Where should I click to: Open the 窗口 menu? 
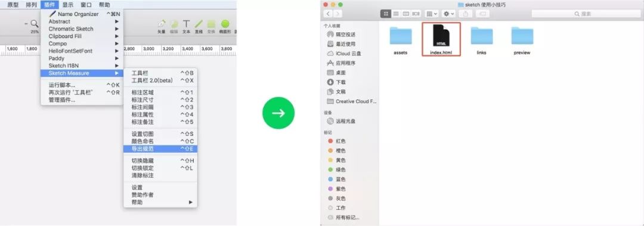point(86,5)
